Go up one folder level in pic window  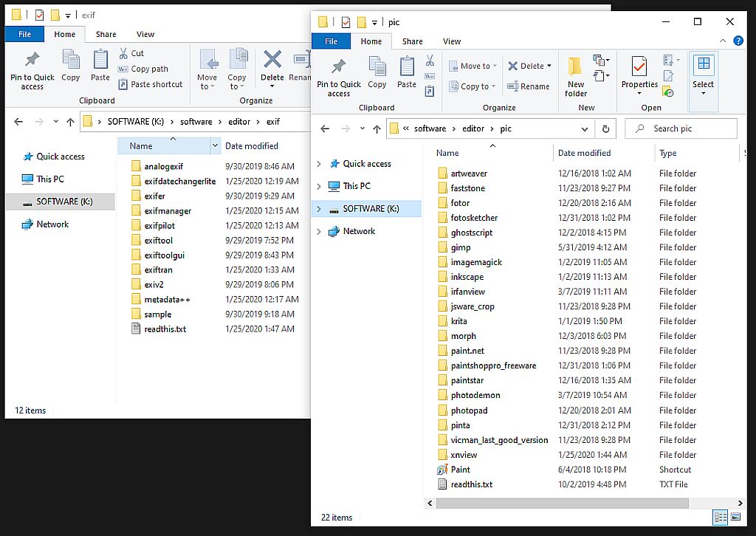377,128
